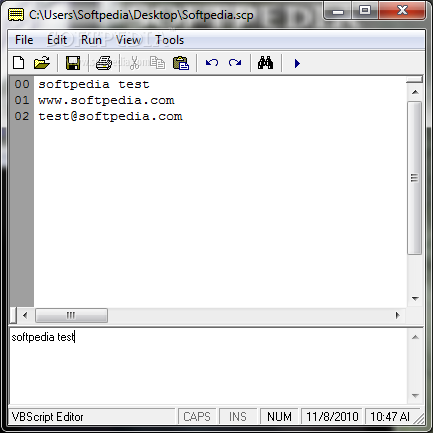This screenshot has width=433, height=433.
Task: Print the current script
Action: click(104, 63)
